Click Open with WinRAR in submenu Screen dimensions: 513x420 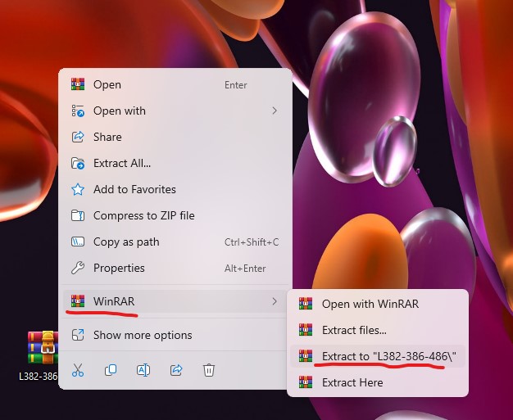click(x=370, y=304)
